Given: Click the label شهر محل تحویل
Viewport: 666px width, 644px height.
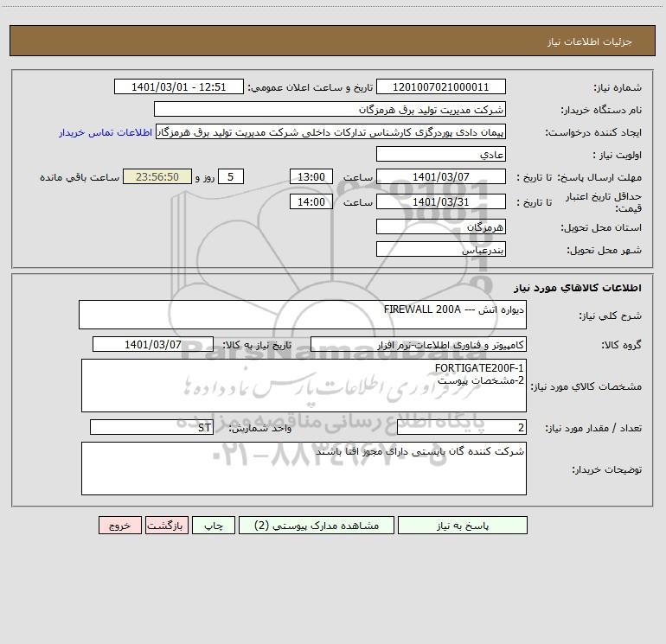Looking at the screenshot, I should coord(605,250).
